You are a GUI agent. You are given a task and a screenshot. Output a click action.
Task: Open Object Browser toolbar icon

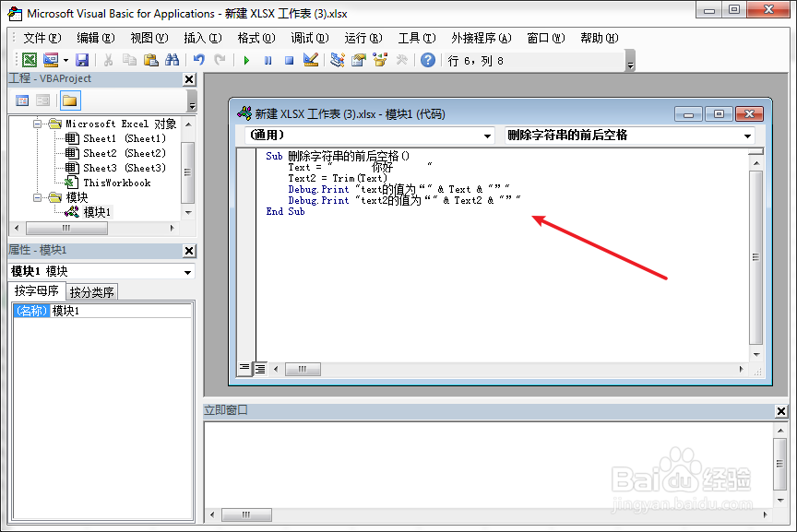coord(380,60)
